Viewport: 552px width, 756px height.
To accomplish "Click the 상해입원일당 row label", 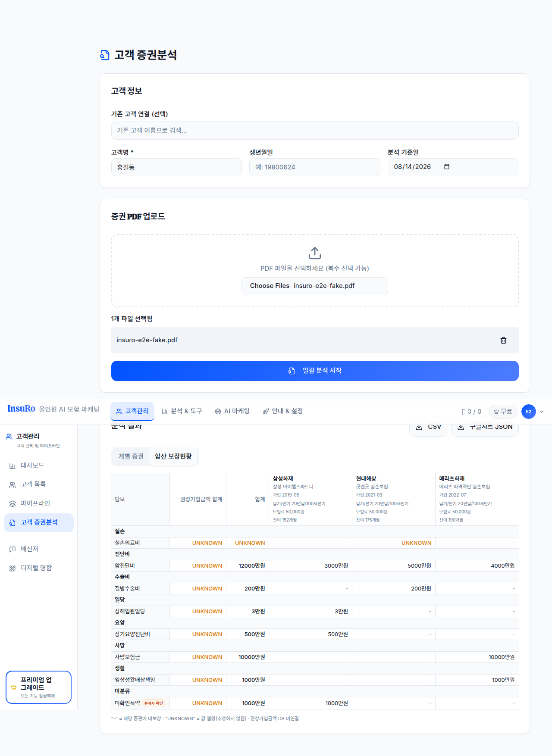I will click(x=130, y=612).
